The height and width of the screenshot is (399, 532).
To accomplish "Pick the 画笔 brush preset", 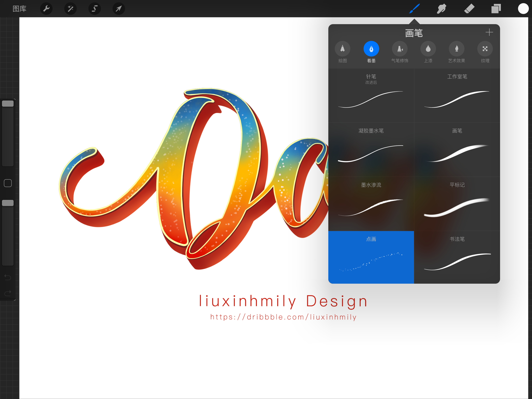I will coord(457,150).
